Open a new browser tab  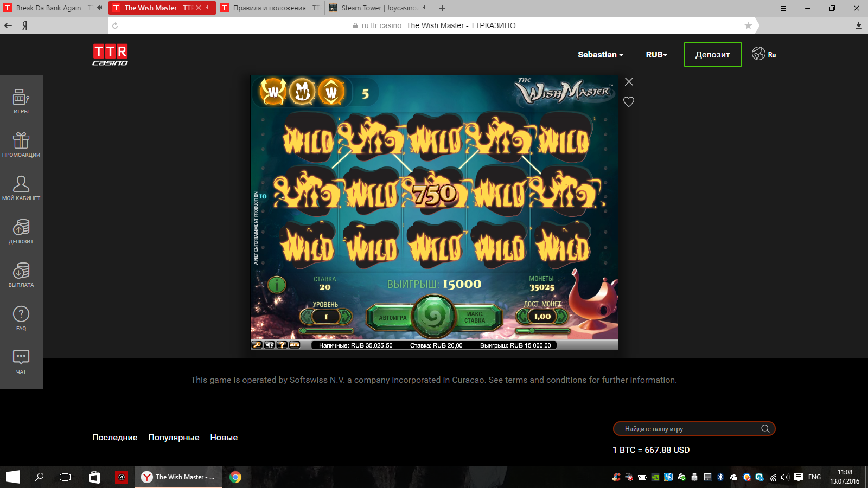pos(442,8)
